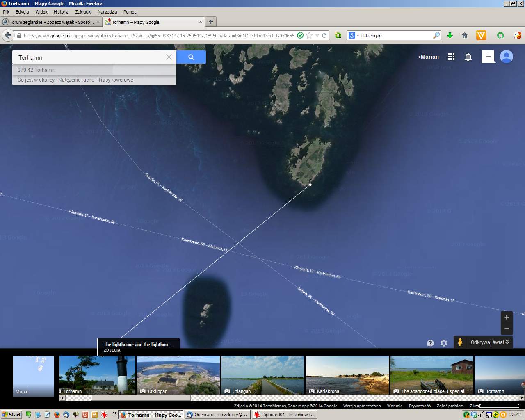Image resolution: width=525 pixels, height=420 pixels.
Task: Bookmark this page with the star
Action: 309,36
